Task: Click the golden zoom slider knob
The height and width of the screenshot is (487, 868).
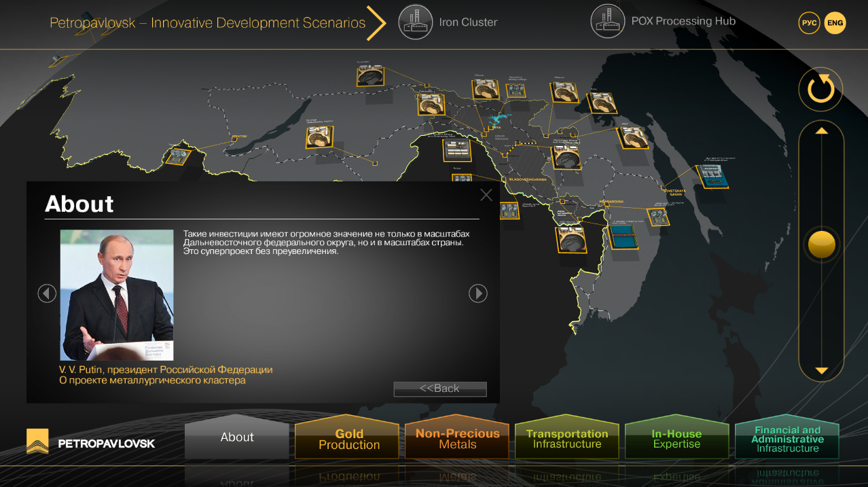Action: 822,245
